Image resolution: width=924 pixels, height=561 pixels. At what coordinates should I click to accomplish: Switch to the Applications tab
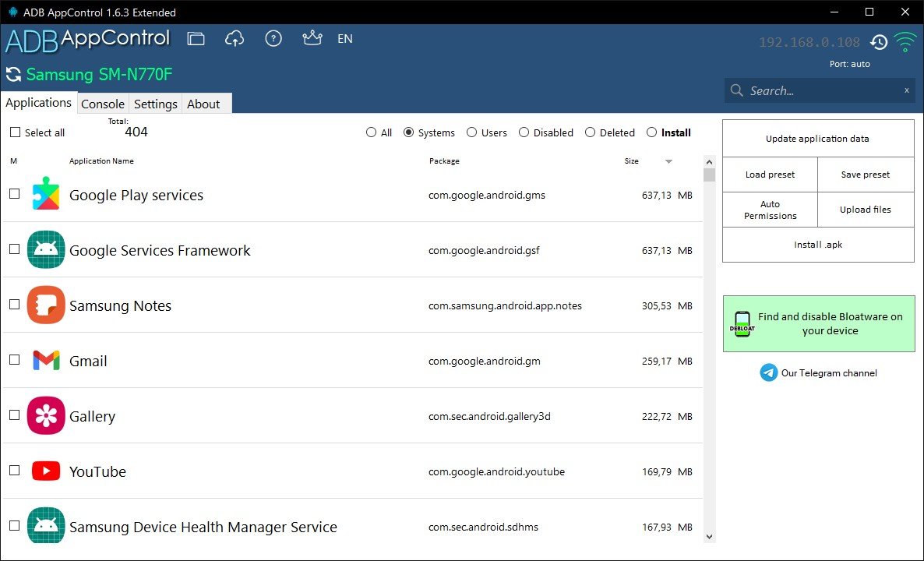coord(39,103)
